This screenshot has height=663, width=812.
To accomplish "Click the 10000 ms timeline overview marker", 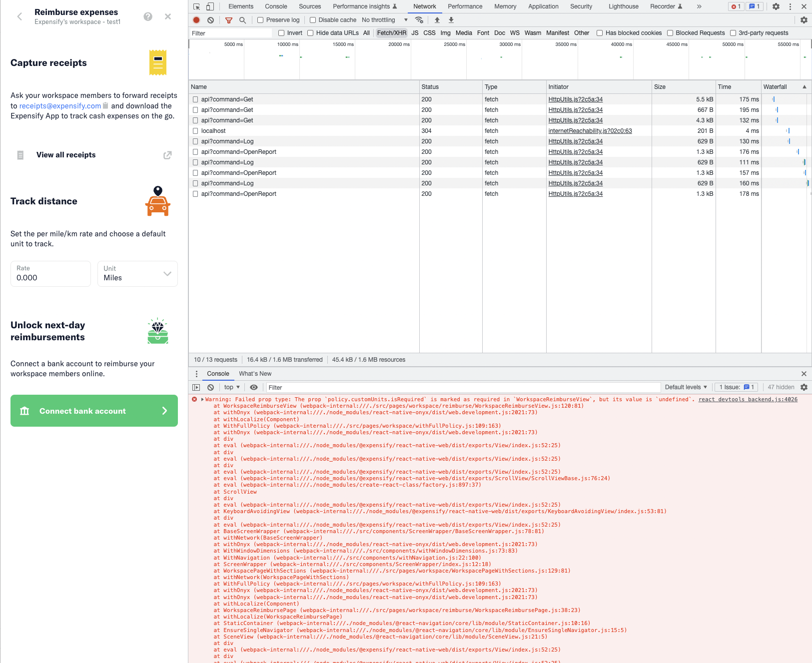I will coord(287,44).
